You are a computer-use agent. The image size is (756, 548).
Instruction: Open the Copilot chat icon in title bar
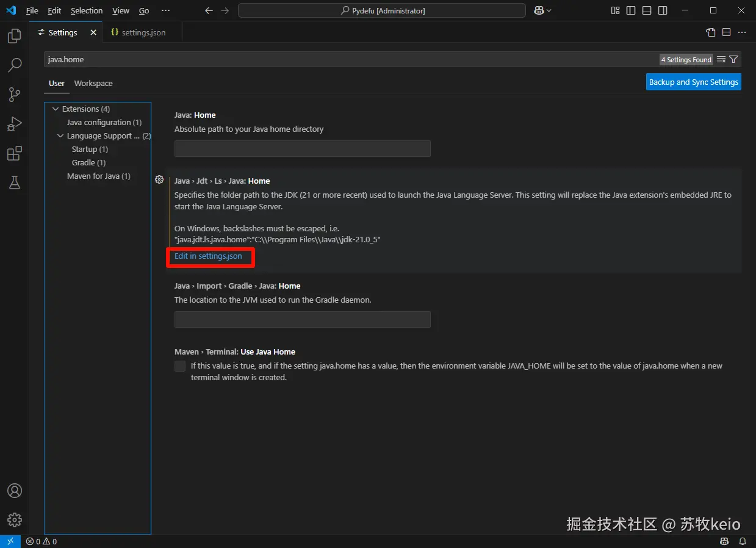coord(539,10)
